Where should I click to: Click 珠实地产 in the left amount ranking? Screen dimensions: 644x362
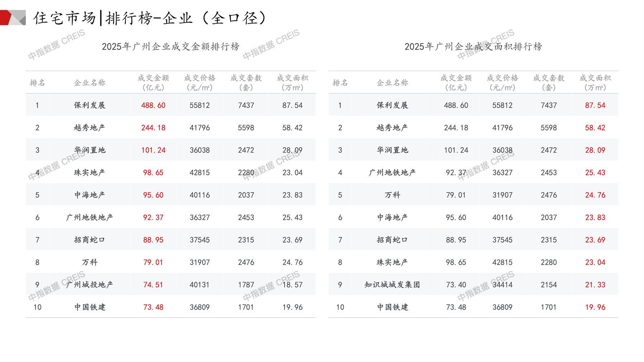pyautogui.click(x=90, y=172)
